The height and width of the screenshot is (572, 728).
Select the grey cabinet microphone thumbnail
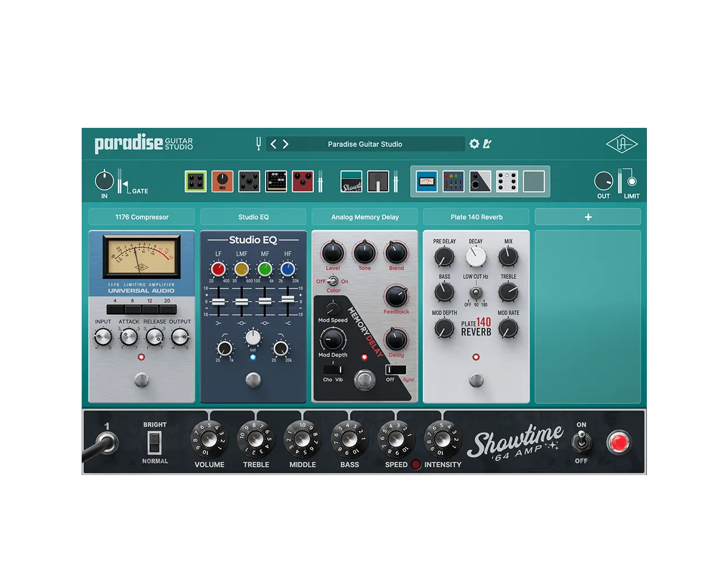click(x=378, y=182)
